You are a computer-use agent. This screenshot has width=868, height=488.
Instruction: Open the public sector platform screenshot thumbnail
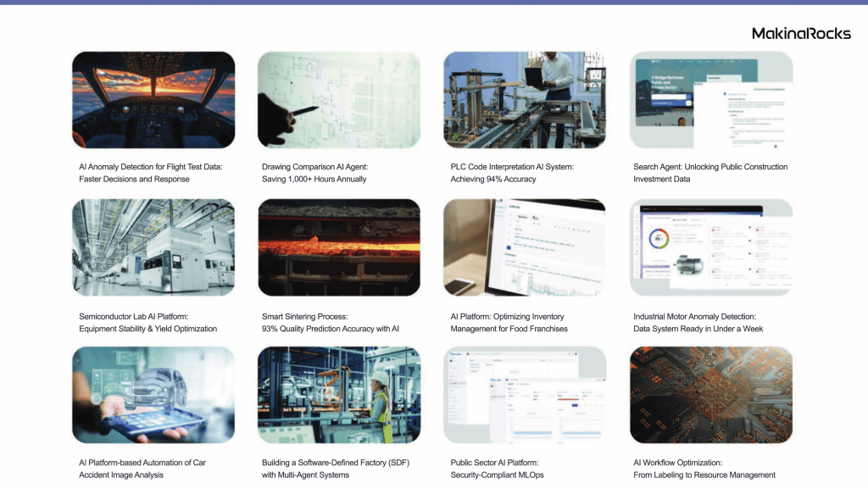pos(525,395)
